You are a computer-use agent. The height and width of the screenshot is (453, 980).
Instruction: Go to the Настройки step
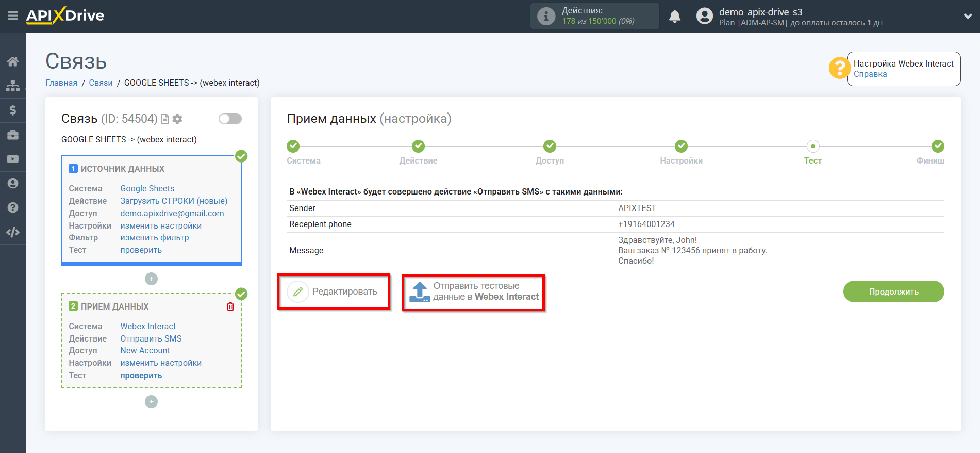pos(681,152)
